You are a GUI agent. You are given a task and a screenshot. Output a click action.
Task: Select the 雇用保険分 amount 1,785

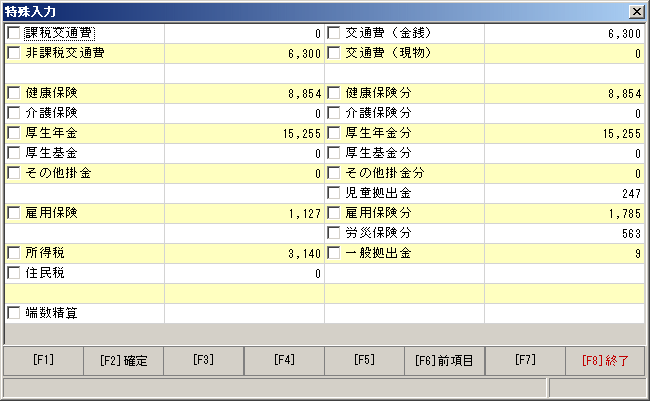pos(564,213)
